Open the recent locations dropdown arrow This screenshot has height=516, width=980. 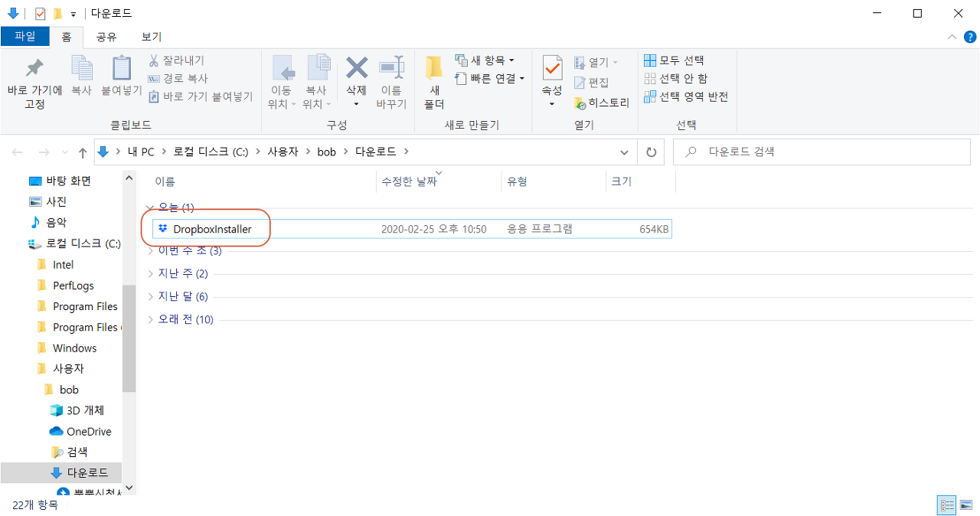pyautogui.click(x=64, y=152)
